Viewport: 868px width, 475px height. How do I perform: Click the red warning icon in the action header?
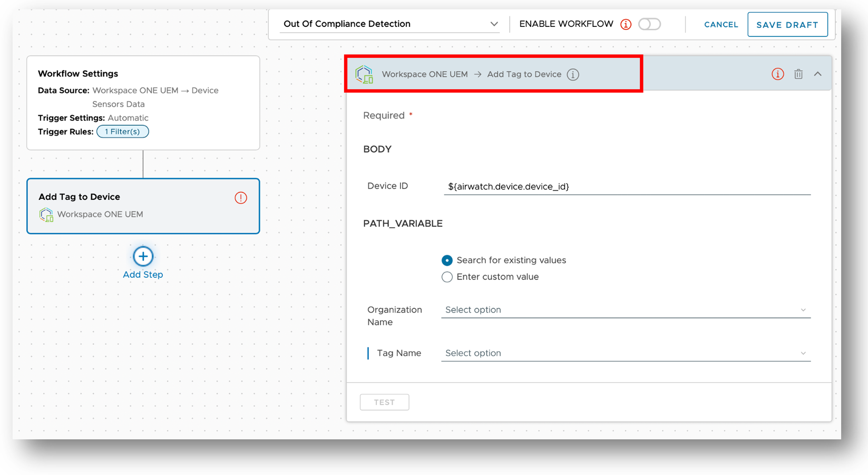click(778, 74)
